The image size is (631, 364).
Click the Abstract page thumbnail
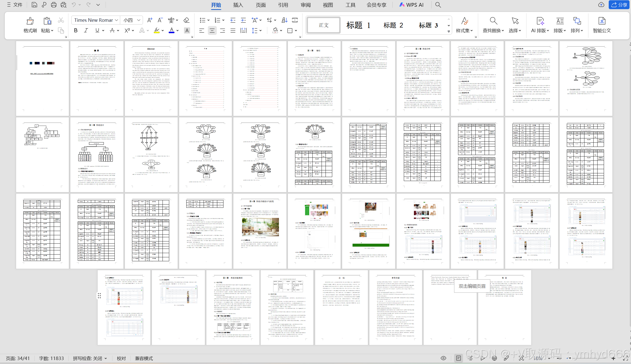pos(151,78)
